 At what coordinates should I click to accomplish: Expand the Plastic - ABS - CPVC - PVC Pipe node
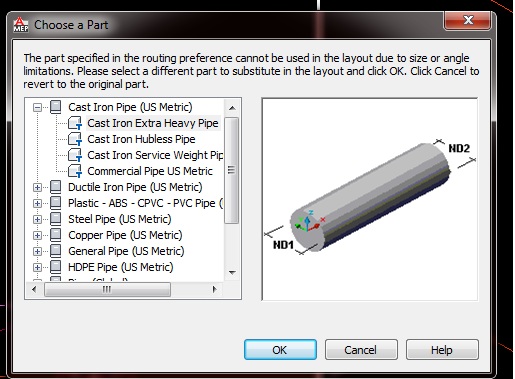[37, 203]
